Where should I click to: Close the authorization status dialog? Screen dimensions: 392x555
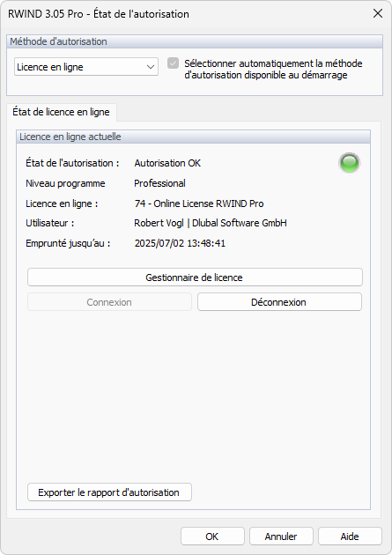[x=378, y=13]
